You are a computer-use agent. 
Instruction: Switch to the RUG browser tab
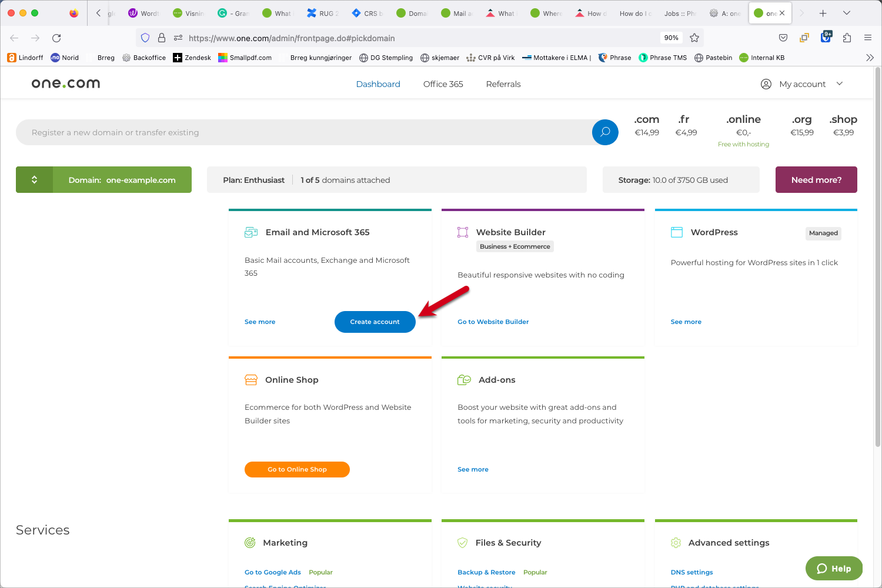tap(323, 13)
